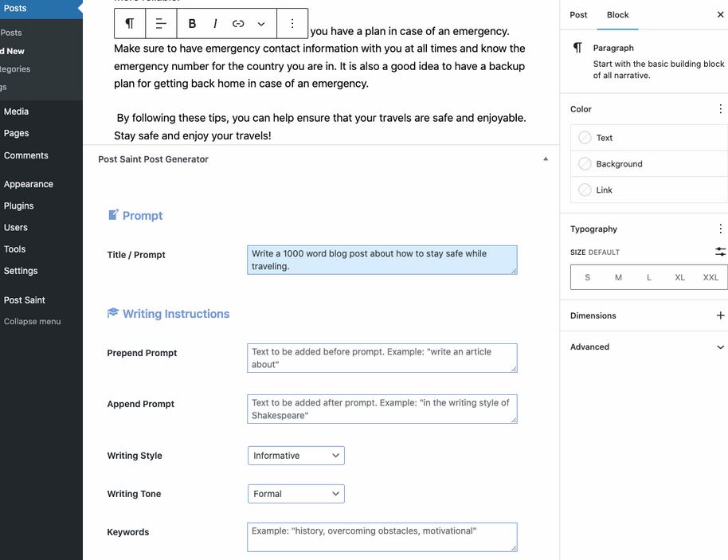Collapse the Post Saint Post Generator panel
Image resolution: width=728 pixels, height=560 pixels.
pyautogui.click(x=546, y=159)
